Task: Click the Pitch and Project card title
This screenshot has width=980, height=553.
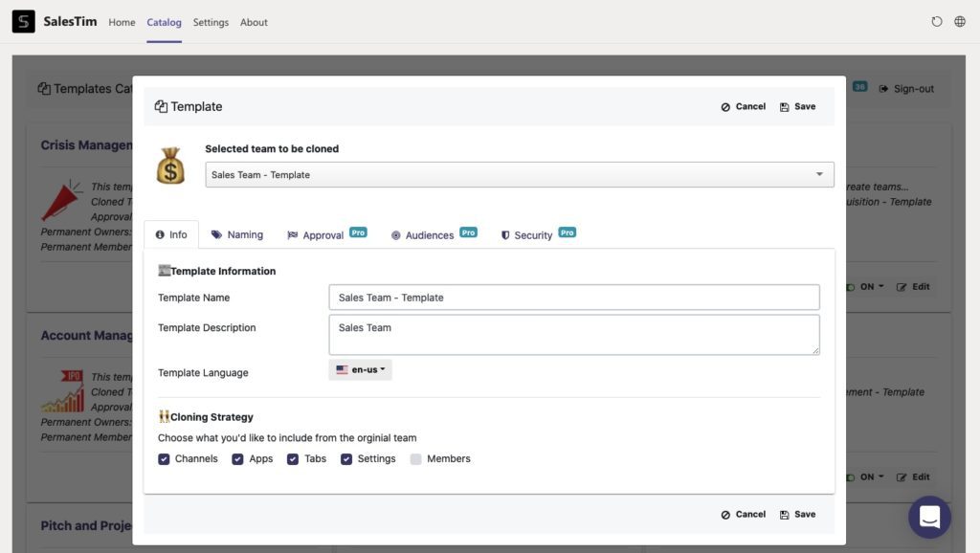Action: coord(86,525)
